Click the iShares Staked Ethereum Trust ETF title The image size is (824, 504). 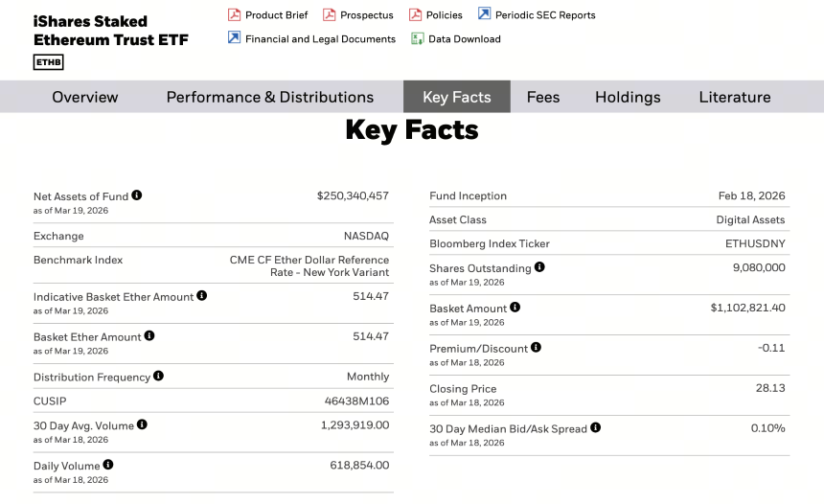[111, 31]
